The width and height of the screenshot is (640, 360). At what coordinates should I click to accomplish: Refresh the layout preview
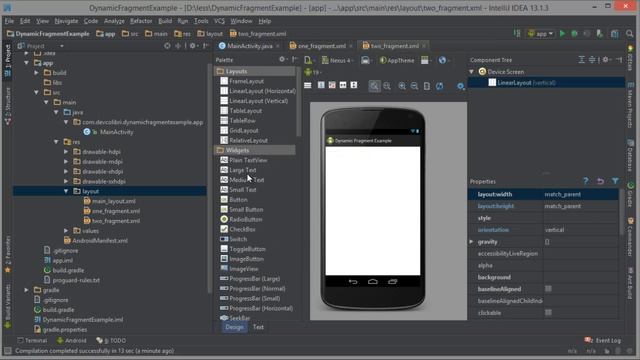[440, 86]
